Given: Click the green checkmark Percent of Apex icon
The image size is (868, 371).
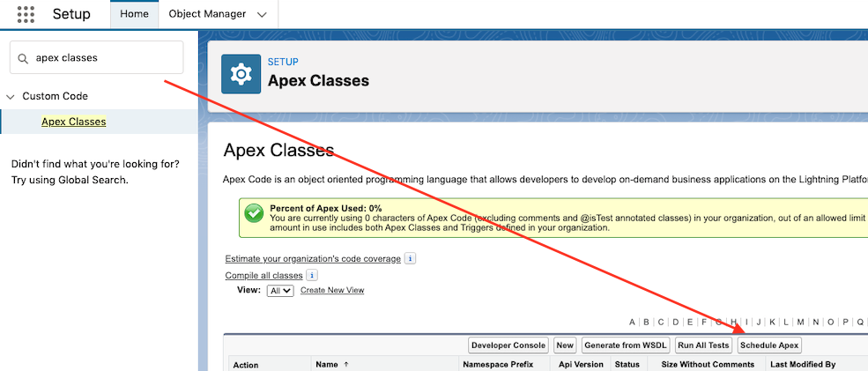Looking at the screenshot, I should pyautogui.click(x=254, y=214).
